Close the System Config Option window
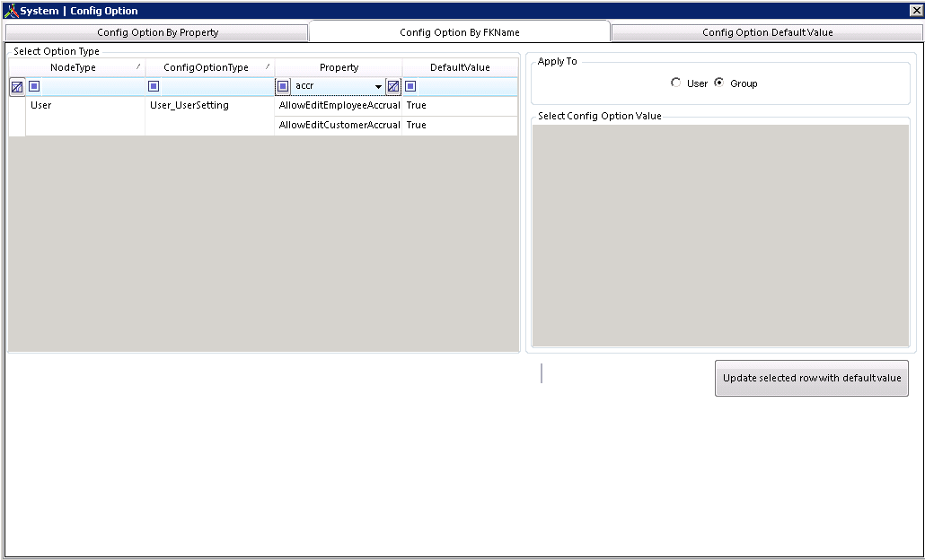Viewport: 925px width, 560px height. pyautogui.click(x=917, y=10)
